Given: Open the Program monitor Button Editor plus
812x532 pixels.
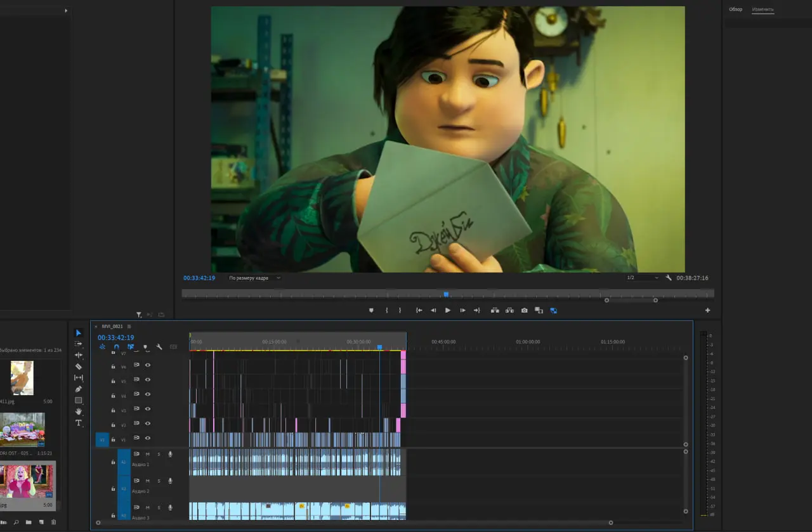Looking at the screenshot, I should 707,310.
